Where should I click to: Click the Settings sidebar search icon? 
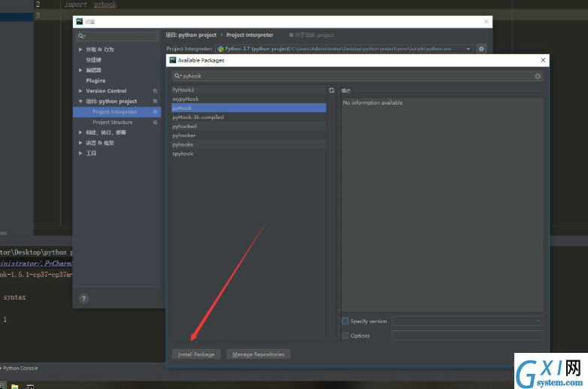tap(81, 36)
